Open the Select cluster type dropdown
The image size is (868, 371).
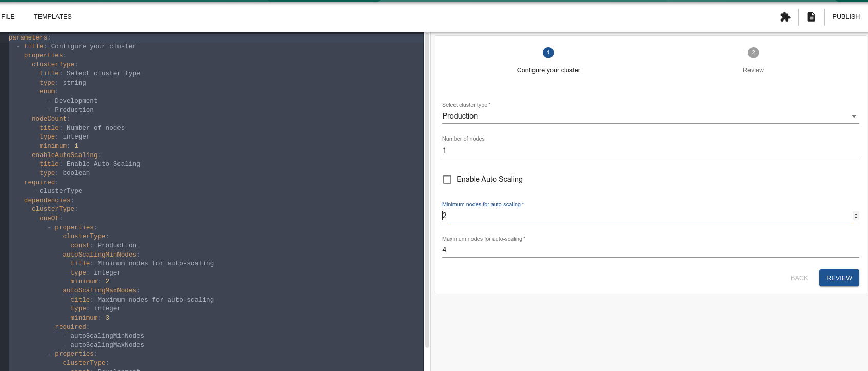pyautogui.click(x=649, y=116)
